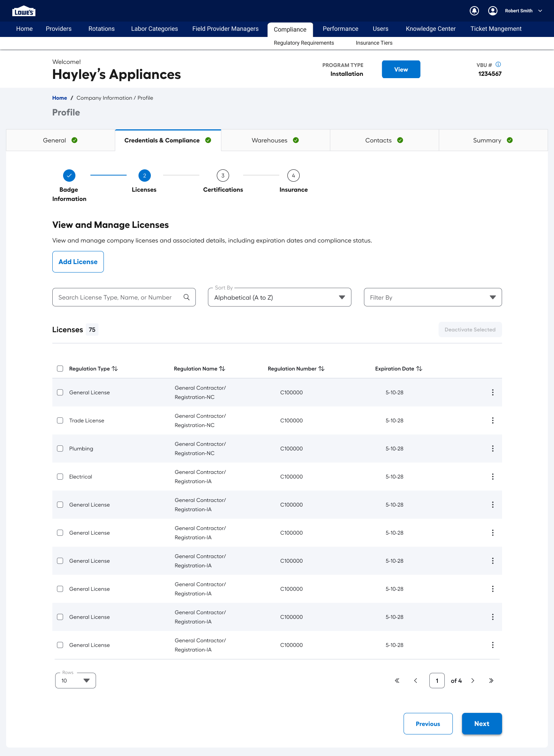Open the Users nav item
The height and width of the screenshot is (756, 554).
click(380, 29)
